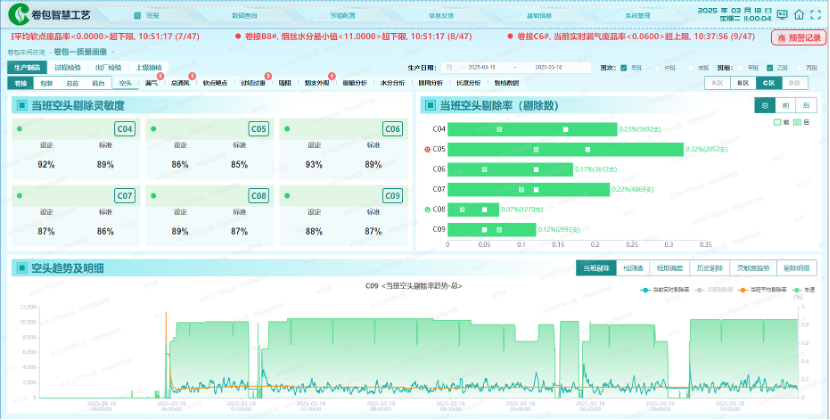Show the 后 rejection view button
The height and width of the screenshot is (420, 830).
[806, 105]
